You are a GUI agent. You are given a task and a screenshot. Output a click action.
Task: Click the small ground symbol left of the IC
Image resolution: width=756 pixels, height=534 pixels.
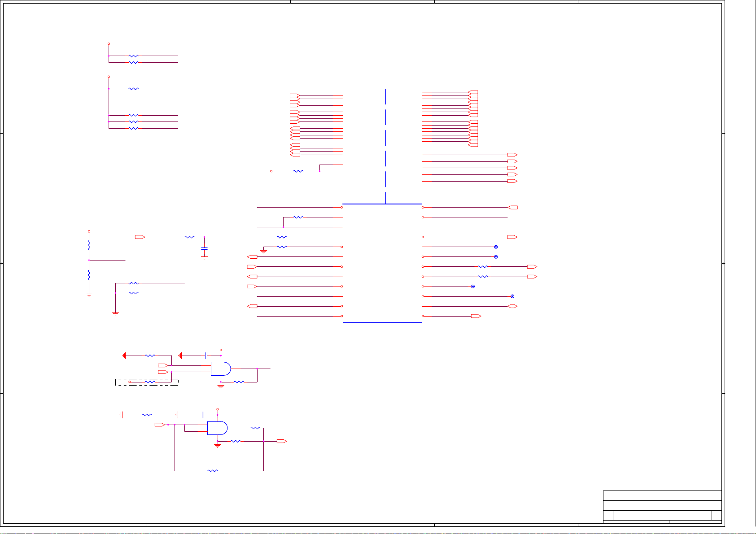264,252
